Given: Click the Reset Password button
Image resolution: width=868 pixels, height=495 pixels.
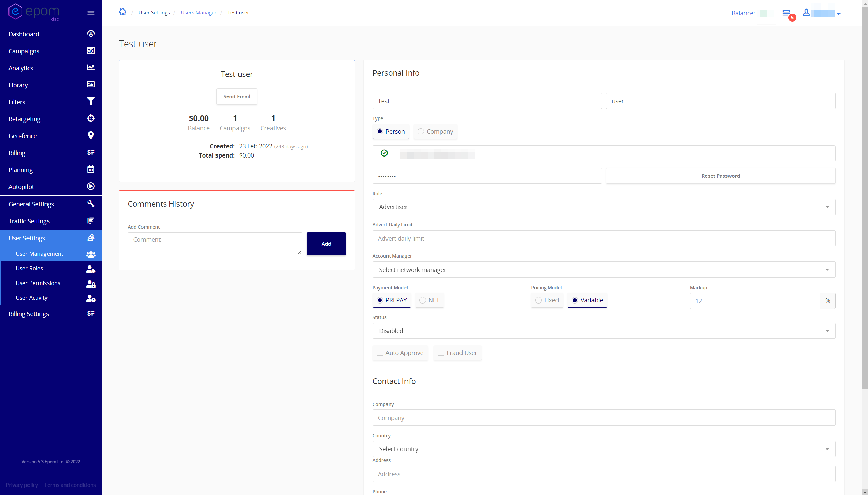Looking at the screenshot, I should 720,176.
